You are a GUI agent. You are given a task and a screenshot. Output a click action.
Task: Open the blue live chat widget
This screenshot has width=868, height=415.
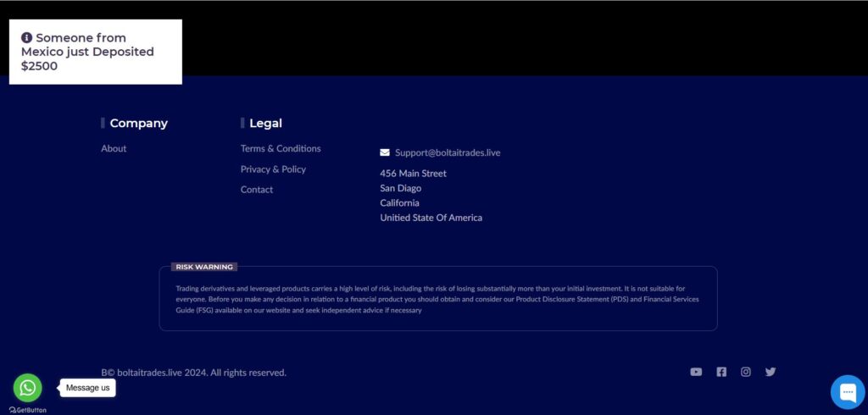pyautogui.click(x=847, y=392)
